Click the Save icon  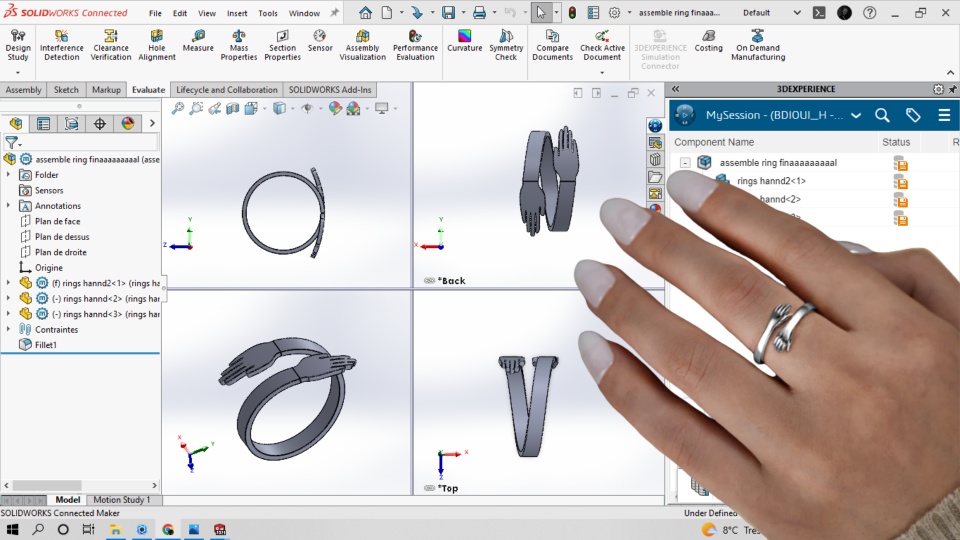449,12
